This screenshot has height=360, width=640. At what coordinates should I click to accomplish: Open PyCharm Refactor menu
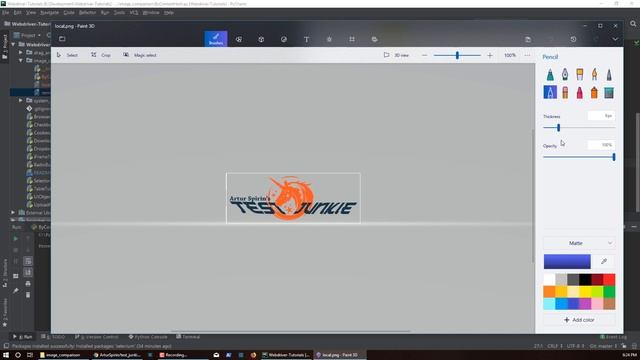click(87, 13)
